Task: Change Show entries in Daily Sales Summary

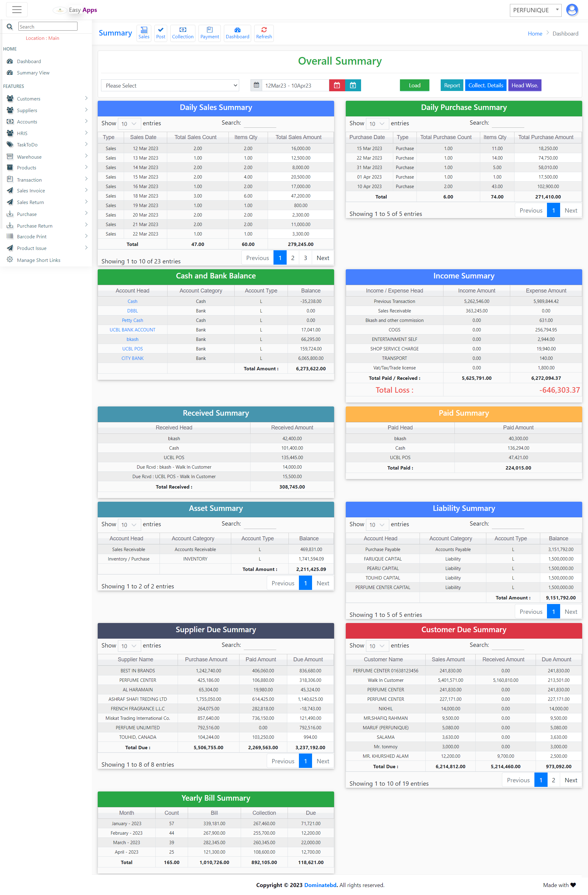Action: [x=129, y=123]
